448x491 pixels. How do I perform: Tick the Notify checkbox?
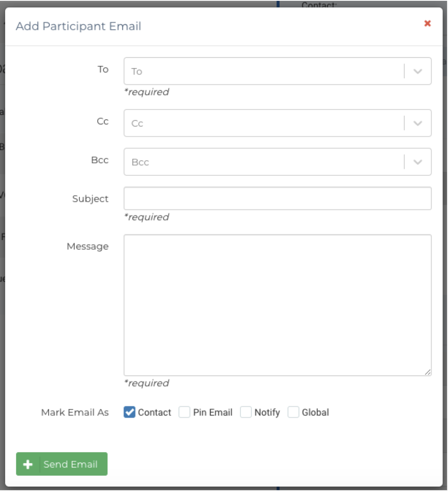(246, 412)
